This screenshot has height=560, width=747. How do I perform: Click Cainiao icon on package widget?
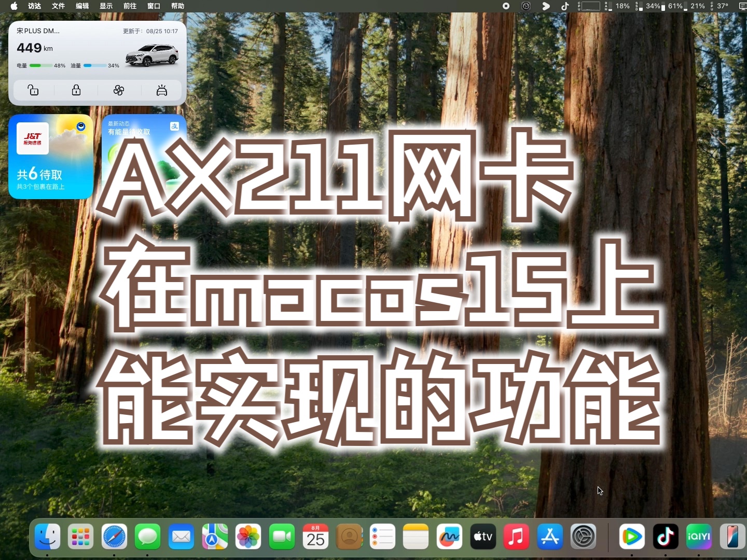tap(81, 126)
